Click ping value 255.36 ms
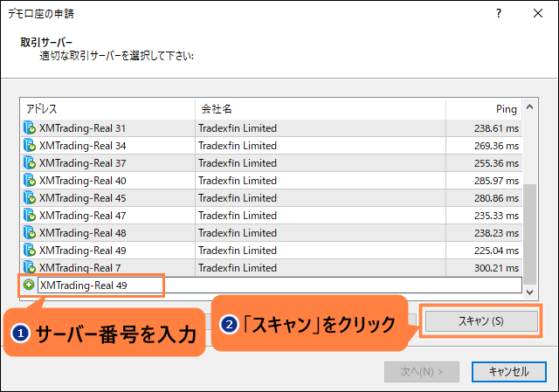 point(496,163)
